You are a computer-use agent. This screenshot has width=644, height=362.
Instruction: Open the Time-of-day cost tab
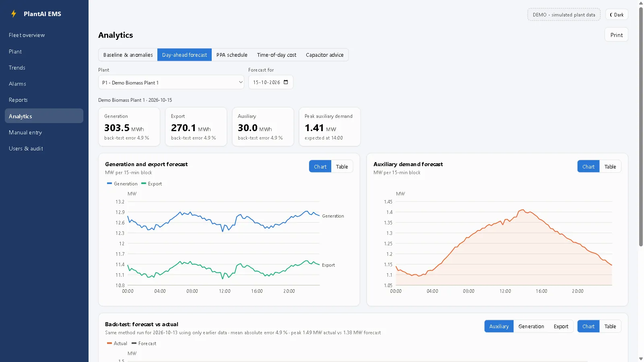point(277,55)
